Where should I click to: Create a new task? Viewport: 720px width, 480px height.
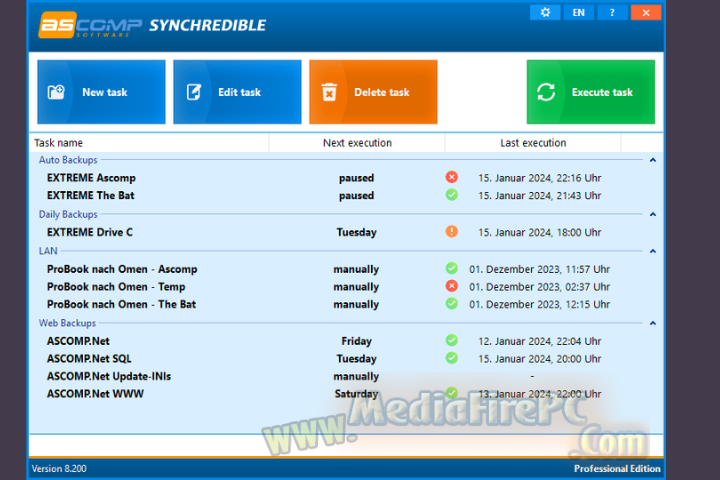[101, 92]
